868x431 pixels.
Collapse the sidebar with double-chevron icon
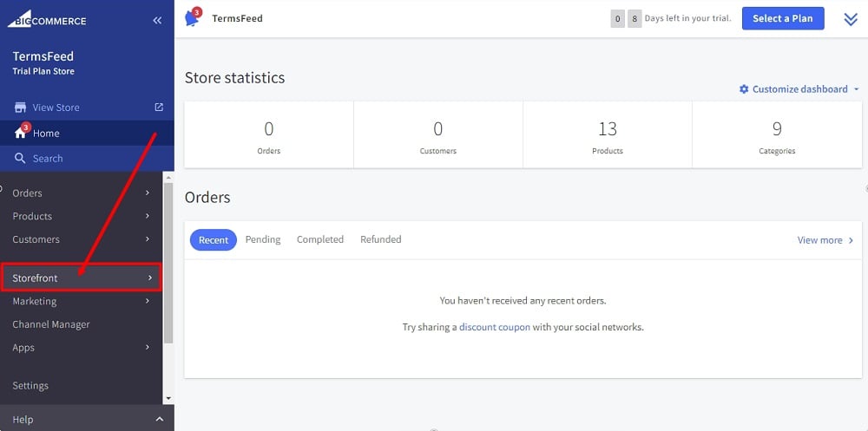[x=157, y=21]
